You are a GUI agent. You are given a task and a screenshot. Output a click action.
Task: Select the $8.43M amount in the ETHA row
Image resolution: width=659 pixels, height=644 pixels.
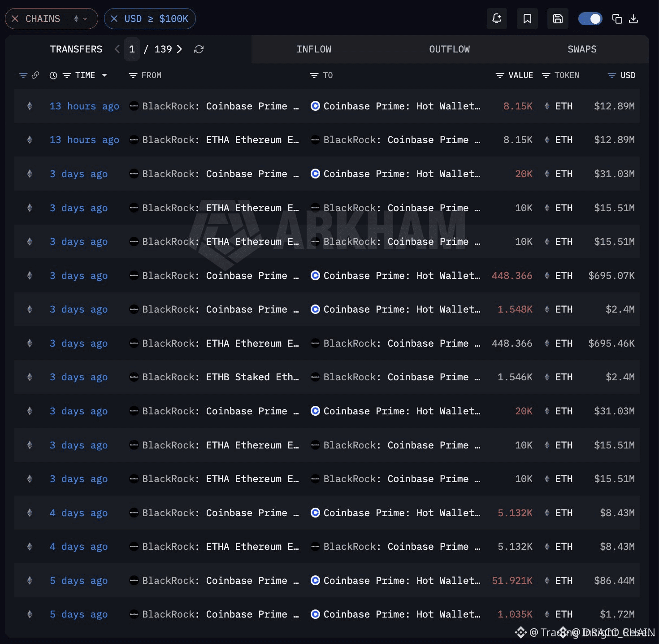click(617, 547)
